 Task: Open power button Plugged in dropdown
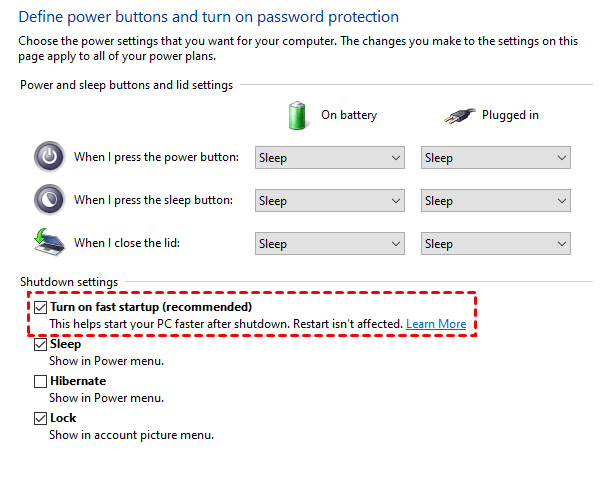495,158
